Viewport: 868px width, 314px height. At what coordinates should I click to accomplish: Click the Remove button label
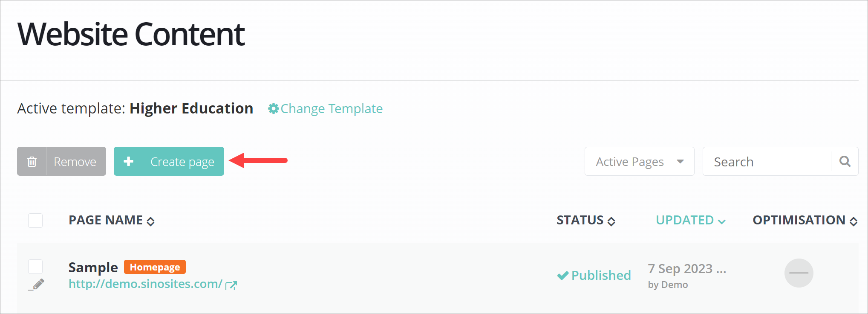point(75,162)
